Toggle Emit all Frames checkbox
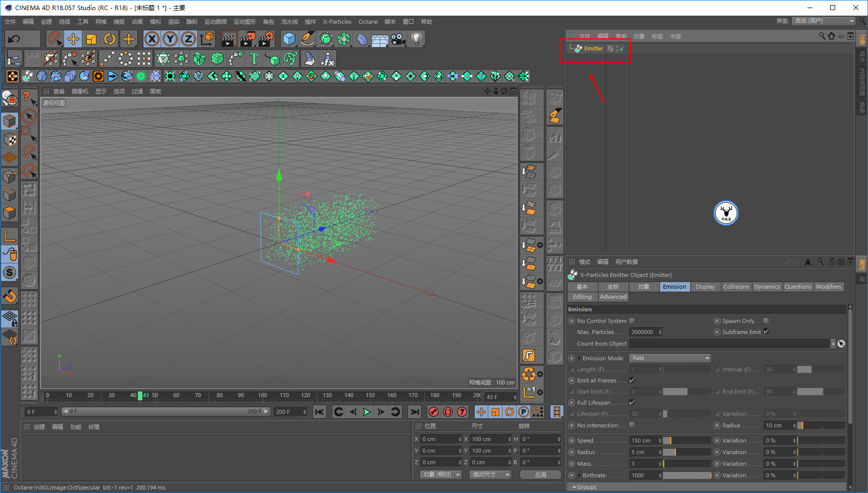Image resolution: width=868 pixels, height=493 pixels. (632, 380)
